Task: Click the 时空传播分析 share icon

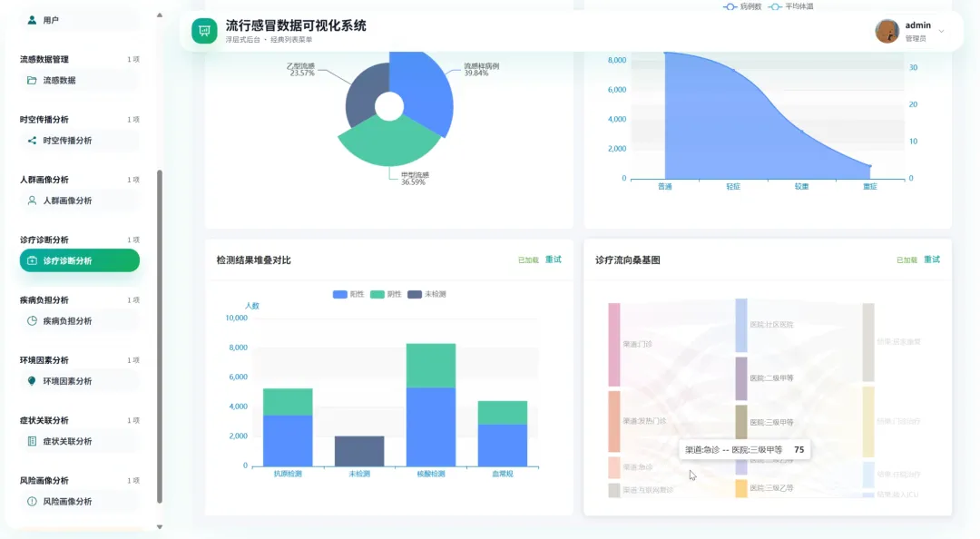Action: coord(32,140)
